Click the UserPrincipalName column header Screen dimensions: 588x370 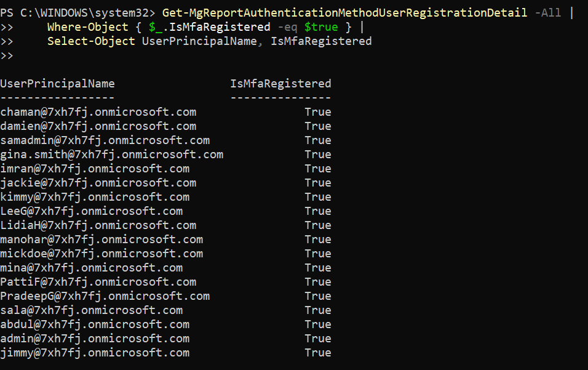[57, 84]
